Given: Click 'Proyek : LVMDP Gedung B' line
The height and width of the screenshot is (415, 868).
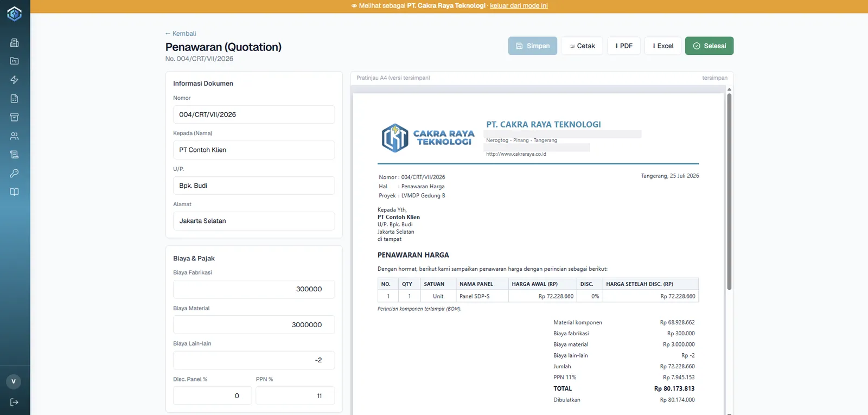Looking at the screenshot, I should pyautogui.click(x=412, y=196).
